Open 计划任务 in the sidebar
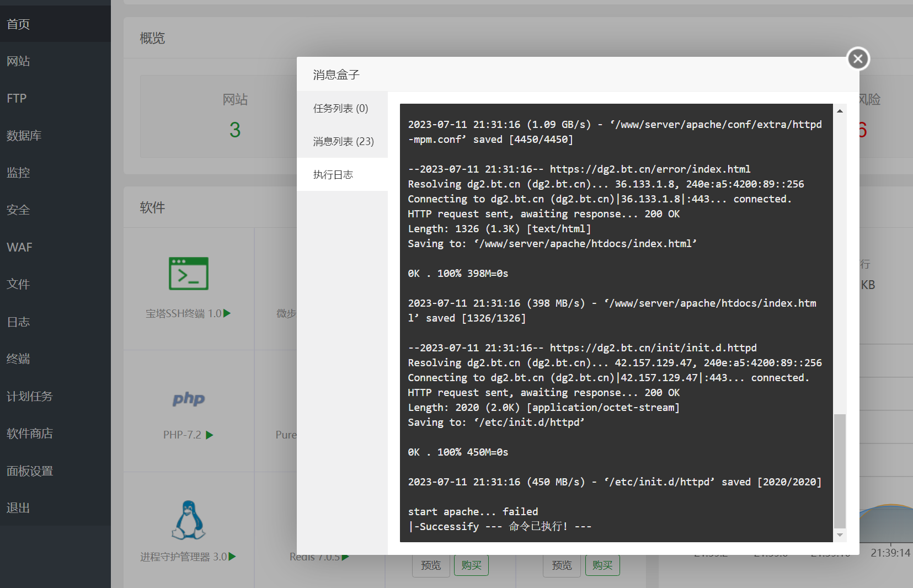This screenshot has height=588, width=913. coord(55,396)
